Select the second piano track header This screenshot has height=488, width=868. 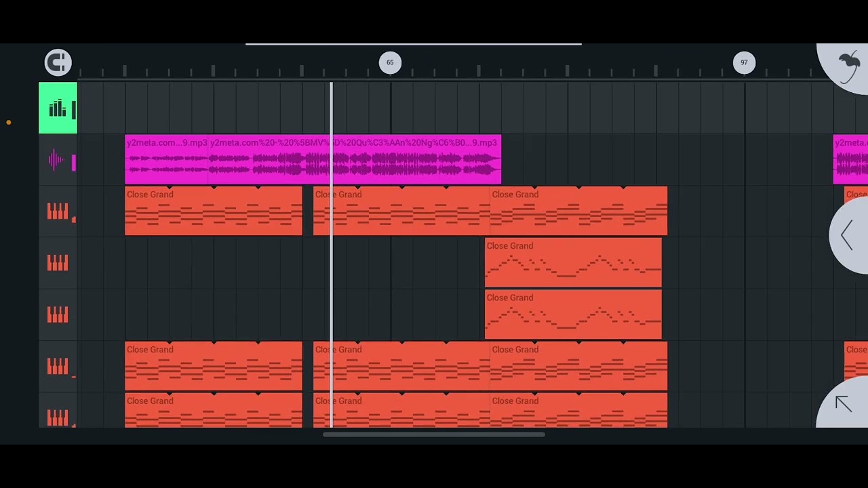[x=58, y=263]
